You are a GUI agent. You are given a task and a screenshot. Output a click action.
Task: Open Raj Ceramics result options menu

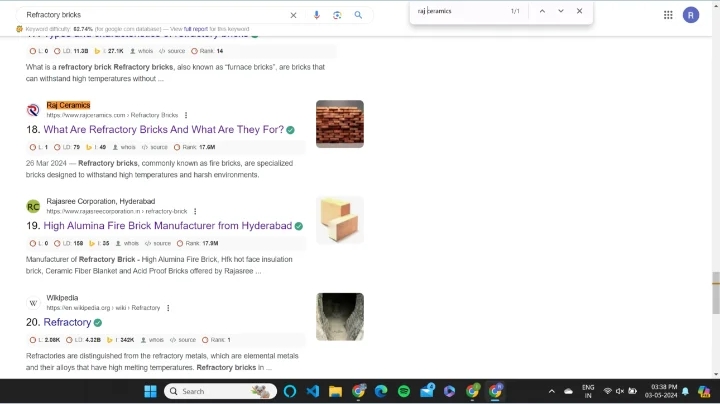pos(186,115)
